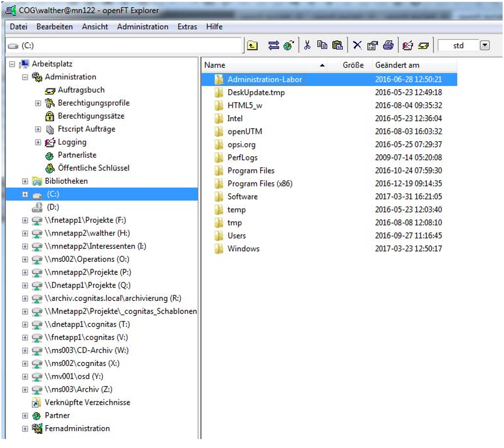504x448 pixels.
Task: Expand the Logging tree node
Action: tap(38, 142)
